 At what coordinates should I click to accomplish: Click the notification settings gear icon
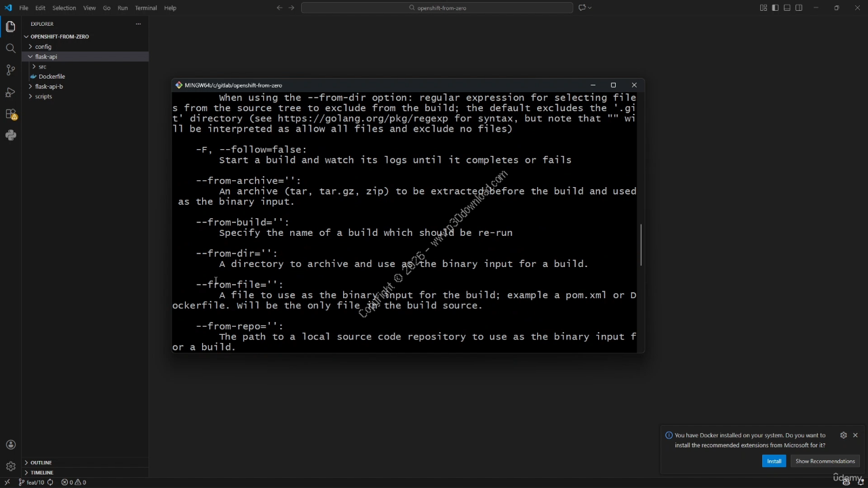click(843, 435)
